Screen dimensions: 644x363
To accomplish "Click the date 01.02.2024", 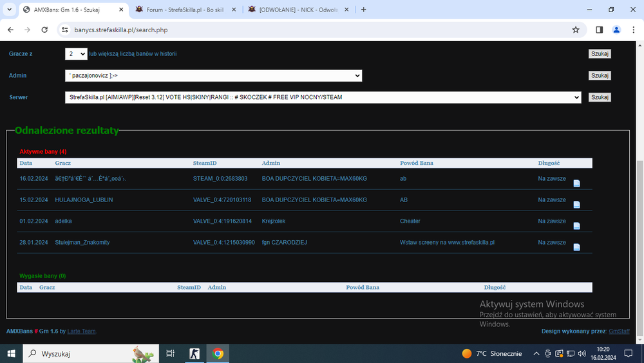I will click(x=33, y=221).
